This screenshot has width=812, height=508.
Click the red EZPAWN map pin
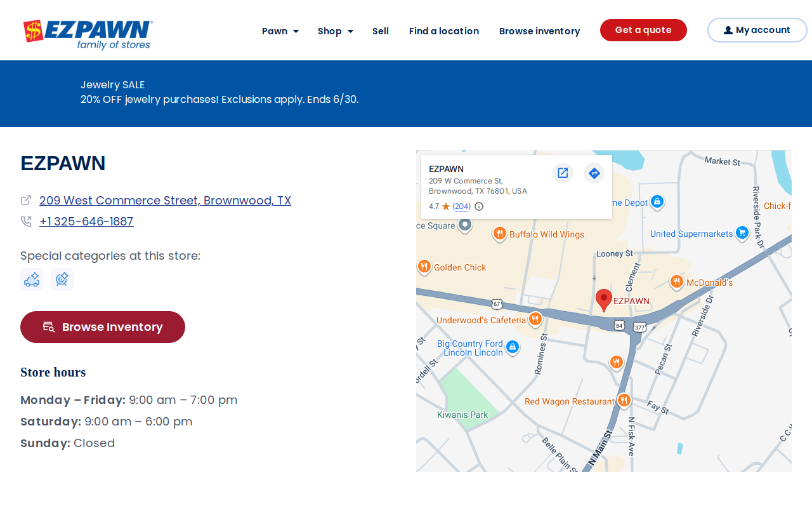604,300
